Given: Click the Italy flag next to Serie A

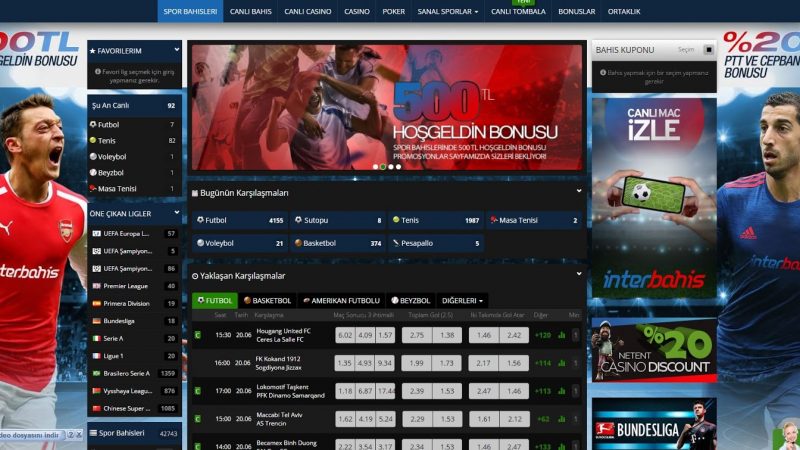Looking at the screenshot, I should 96,338.
